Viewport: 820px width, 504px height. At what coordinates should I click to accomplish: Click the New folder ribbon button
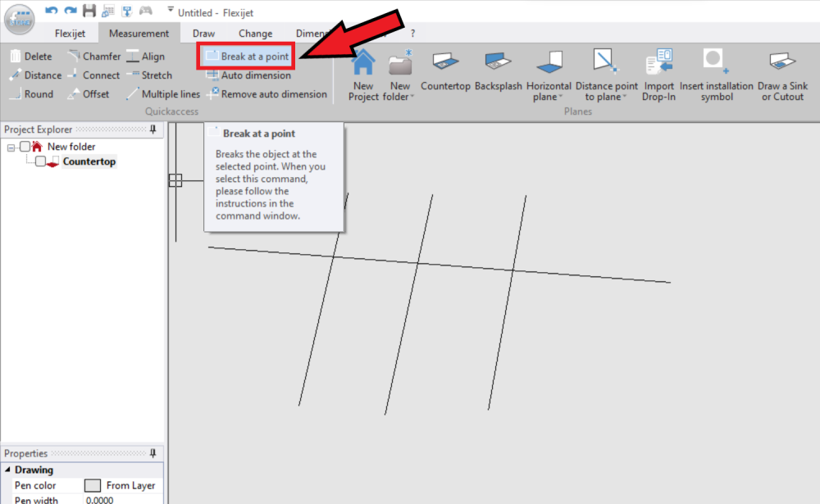399,75
